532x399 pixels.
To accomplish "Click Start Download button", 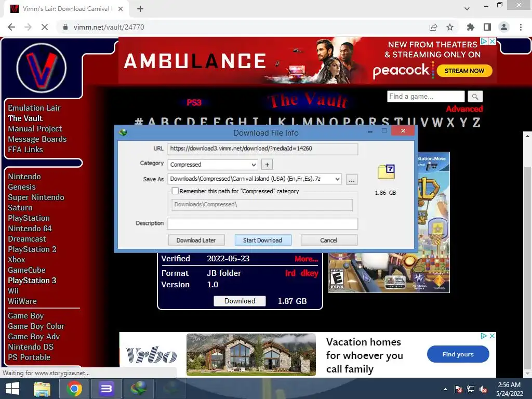I will 262,240.
